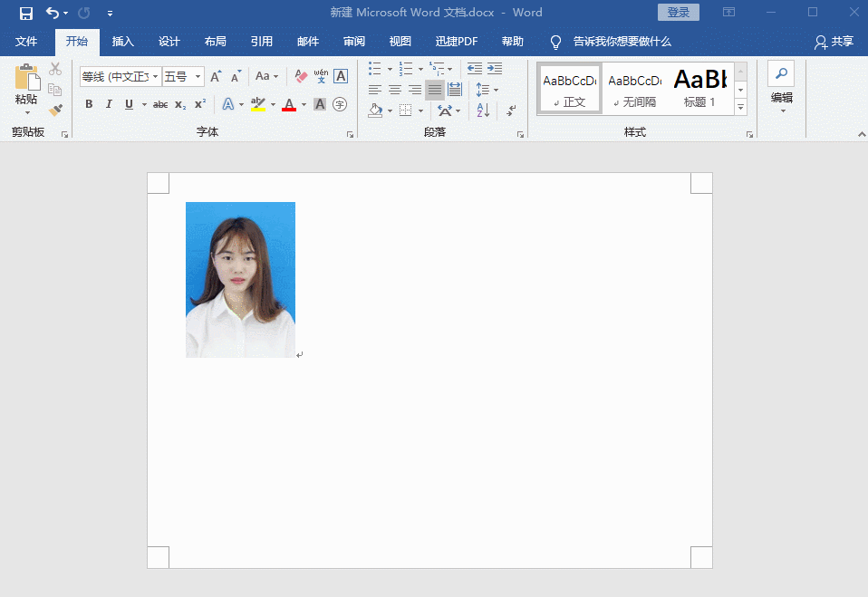The height and width of the screenshot is (597, 868).
Task: Open the 字体 font dialog launcher
Action: tap(350, 134)
